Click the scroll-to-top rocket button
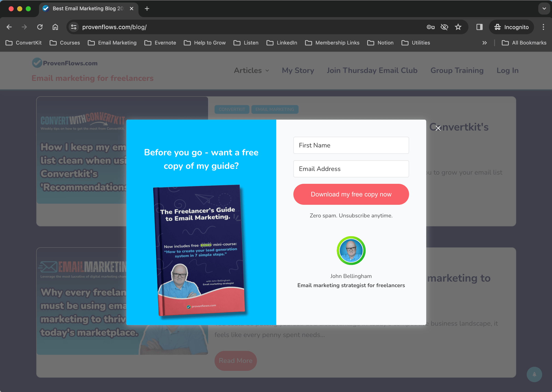 point(534,374)
